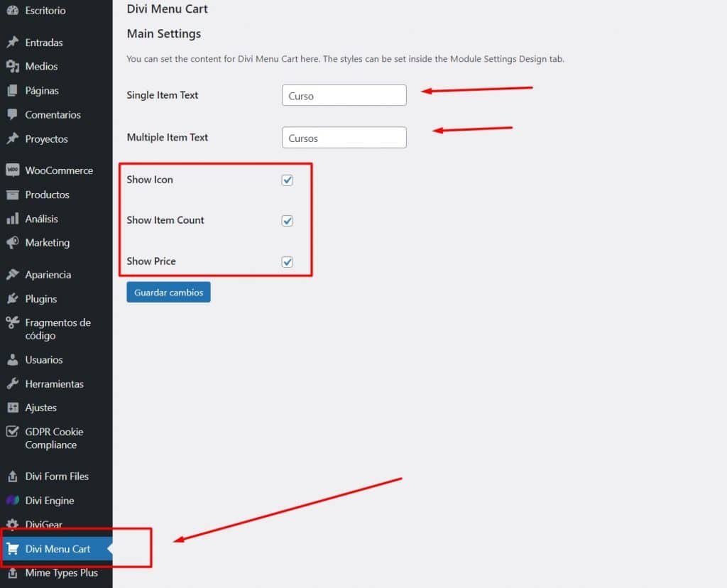Image resolution: width=727 pixels, height=588 pixels.
Task: Click the Medios media icon
Action: [x=13, y=66]
